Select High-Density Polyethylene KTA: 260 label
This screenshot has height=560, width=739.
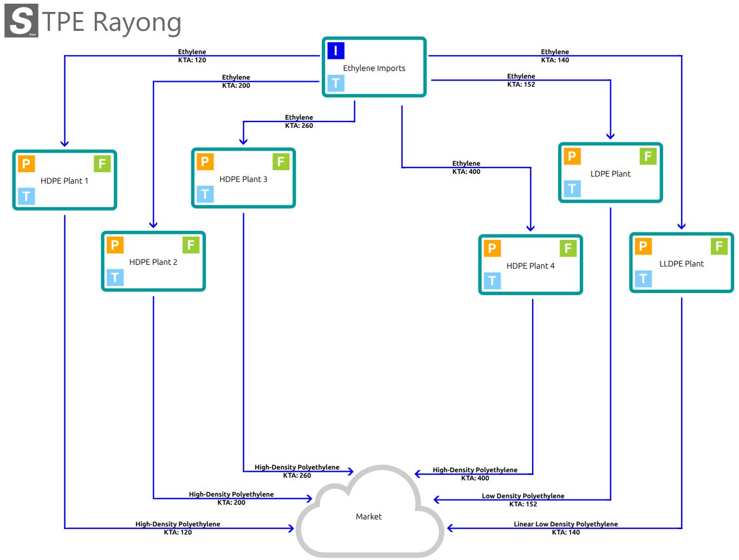click(297, 471)
